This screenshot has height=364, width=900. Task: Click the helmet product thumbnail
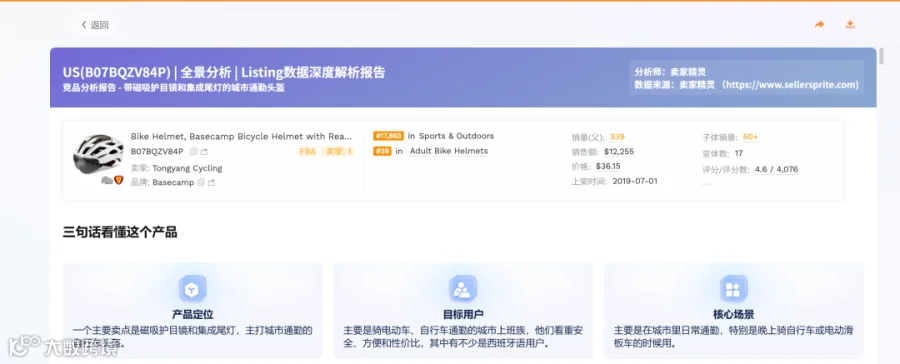98,154
